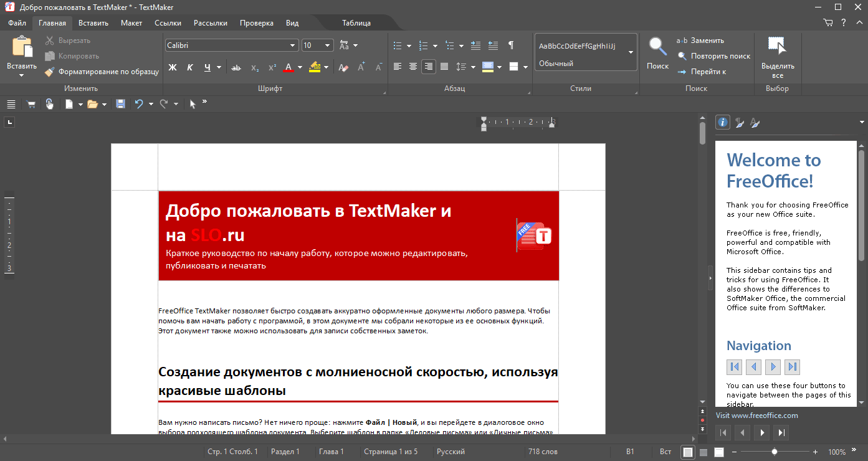
Task: Switch to the Вставить ribbon tab
Action: pos(93,23)
